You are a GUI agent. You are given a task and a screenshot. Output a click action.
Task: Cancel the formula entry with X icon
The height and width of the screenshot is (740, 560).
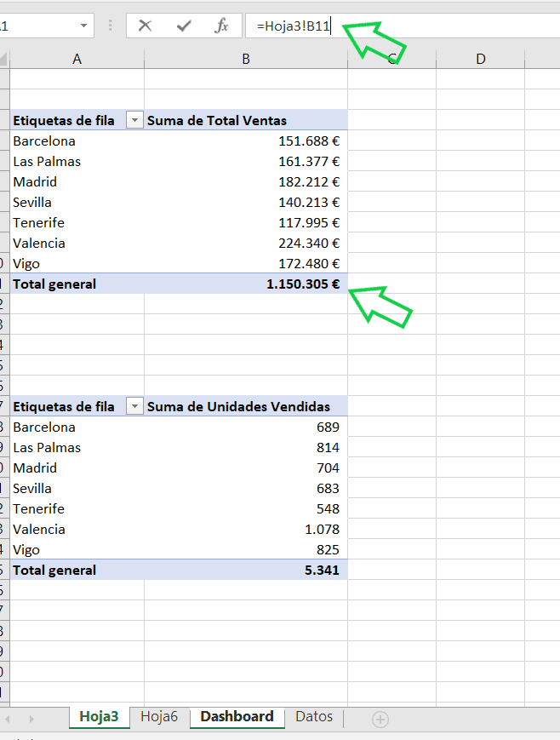pos(145,26)
